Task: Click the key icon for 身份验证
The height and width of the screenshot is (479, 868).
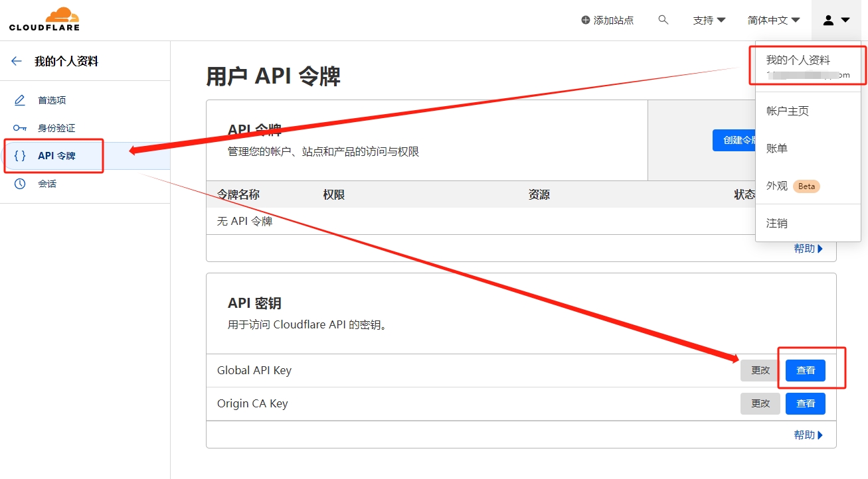Action: (20, 128)
